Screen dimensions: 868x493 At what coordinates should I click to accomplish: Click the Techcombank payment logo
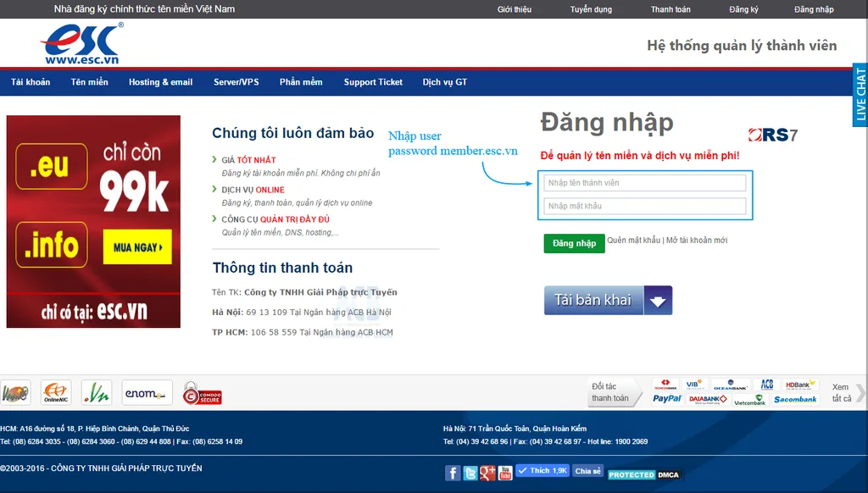(665, 385)
